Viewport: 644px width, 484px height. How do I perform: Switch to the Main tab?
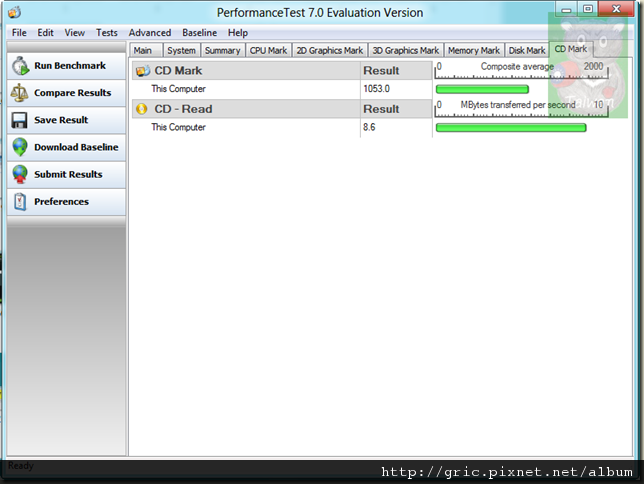coord(146,50)
